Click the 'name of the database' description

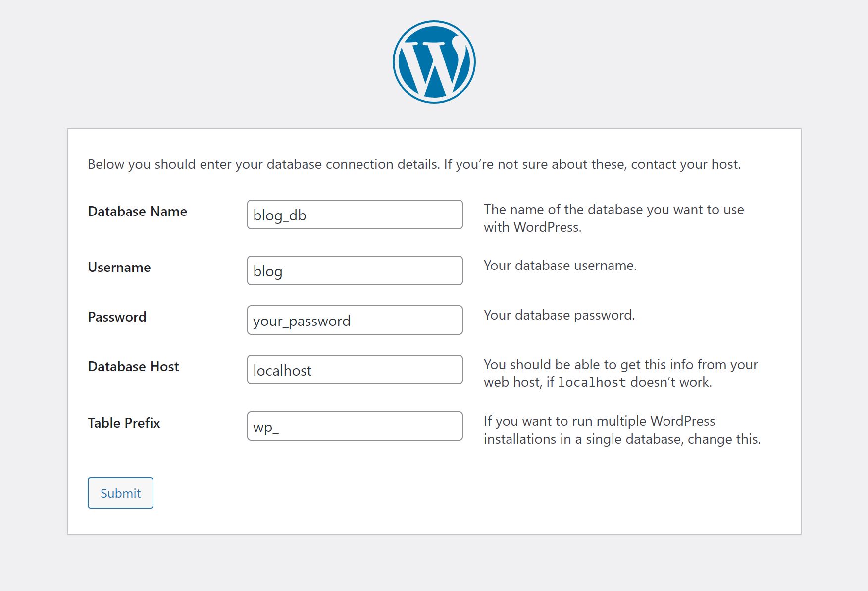pos(614,218)
